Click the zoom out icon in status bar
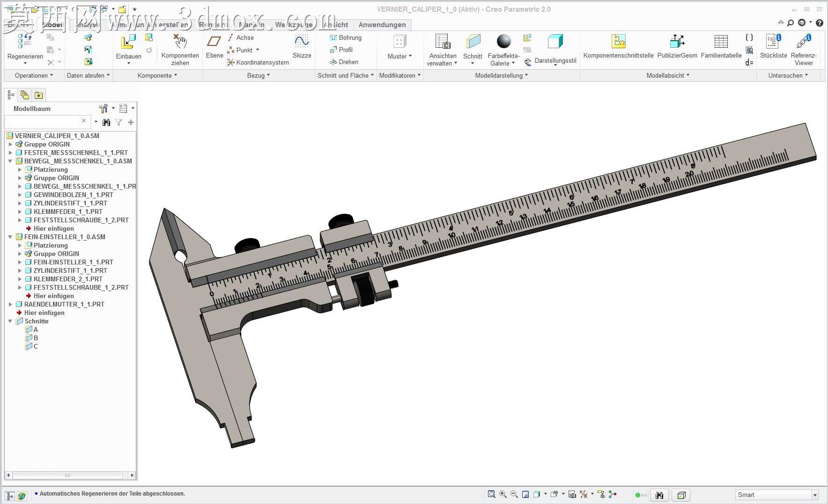Viewport: 828px width, 504px height. [514, 494]
